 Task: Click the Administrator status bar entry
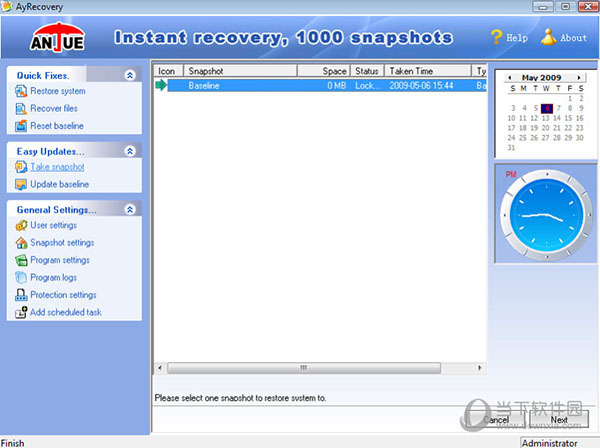click(549, 443)
